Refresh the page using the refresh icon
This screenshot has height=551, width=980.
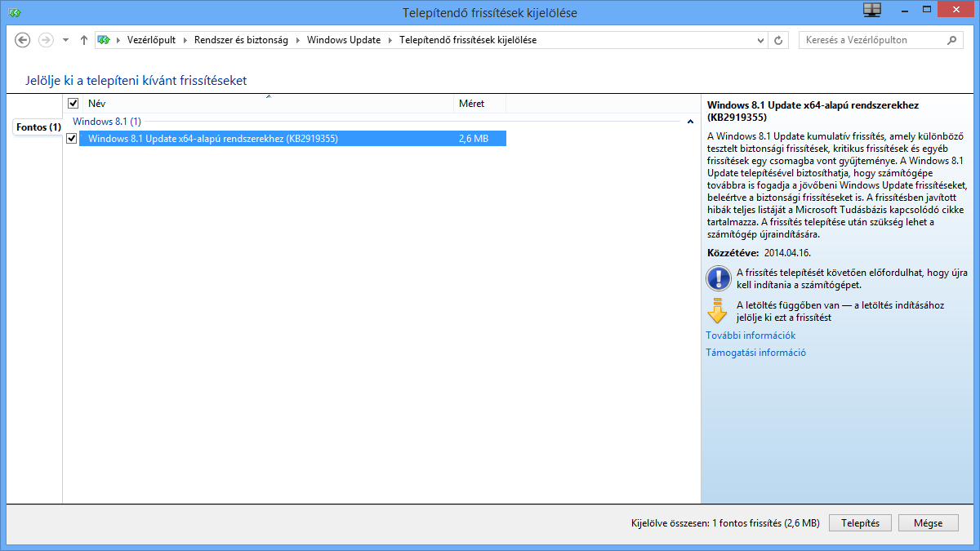pos(779,40)
